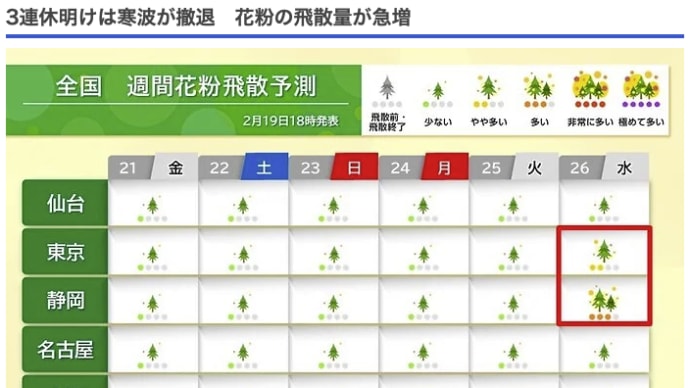
Task: Click the 東京 city row label
Action: [65, 252]
